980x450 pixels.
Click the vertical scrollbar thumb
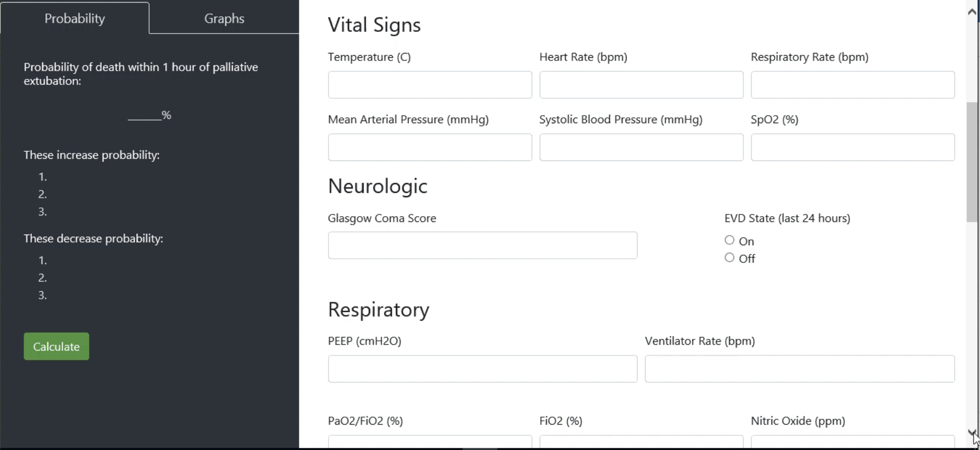[972, 162]
